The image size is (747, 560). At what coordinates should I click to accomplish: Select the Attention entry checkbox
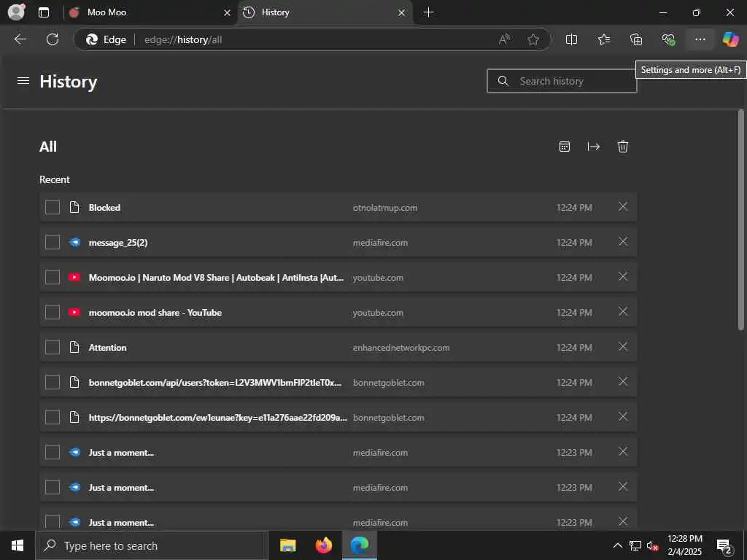53,347
